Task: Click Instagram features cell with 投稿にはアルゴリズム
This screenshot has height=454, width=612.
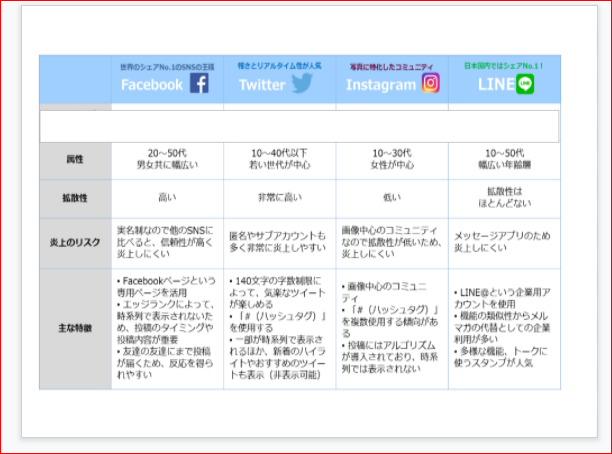Action: [392, 329]
